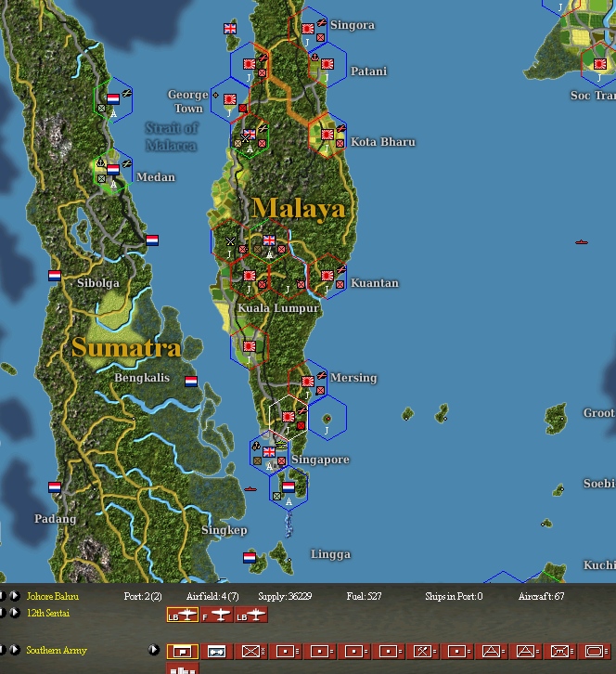Image resolution: width=616 pixels, height=674 pixels.
Task: Click the 'Strait of Malacca' label
Action: click(x=172, y=136)
